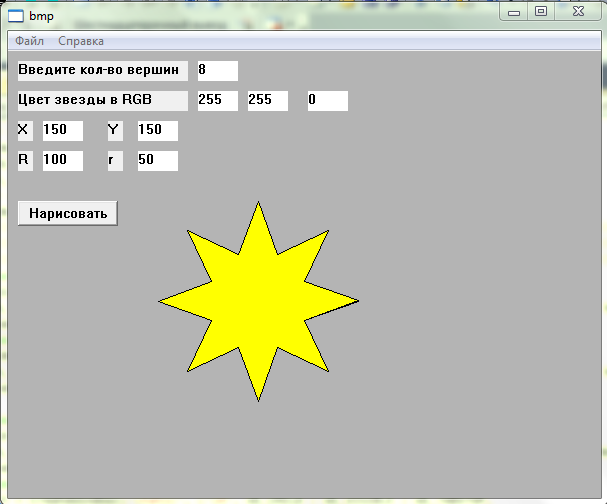Focus the inner radius r field
Image resolution: width=607 pixels, height=504 pixels.
(158, 161)
